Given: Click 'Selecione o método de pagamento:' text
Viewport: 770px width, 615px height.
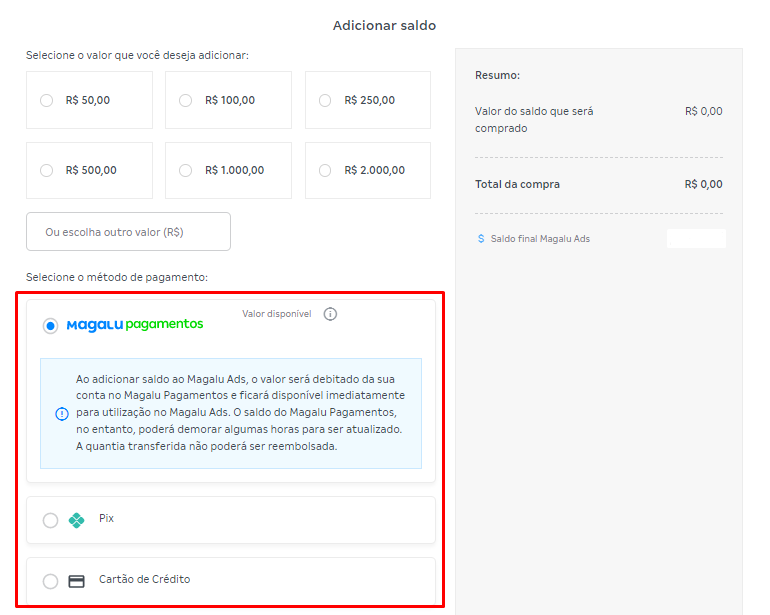Looking at the screenshot, I should 117,277.
